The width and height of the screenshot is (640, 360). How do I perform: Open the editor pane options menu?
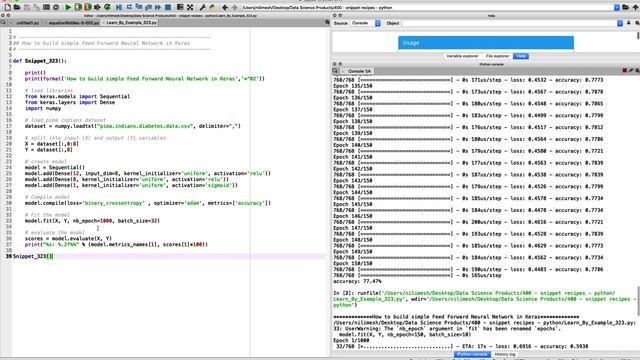[327, 22]
